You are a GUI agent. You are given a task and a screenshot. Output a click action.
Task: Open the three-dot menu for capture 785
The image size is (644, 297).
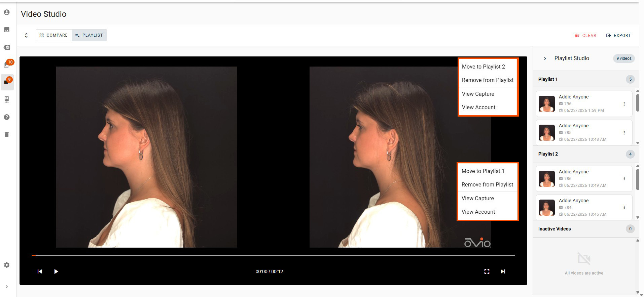coord(624,133)
